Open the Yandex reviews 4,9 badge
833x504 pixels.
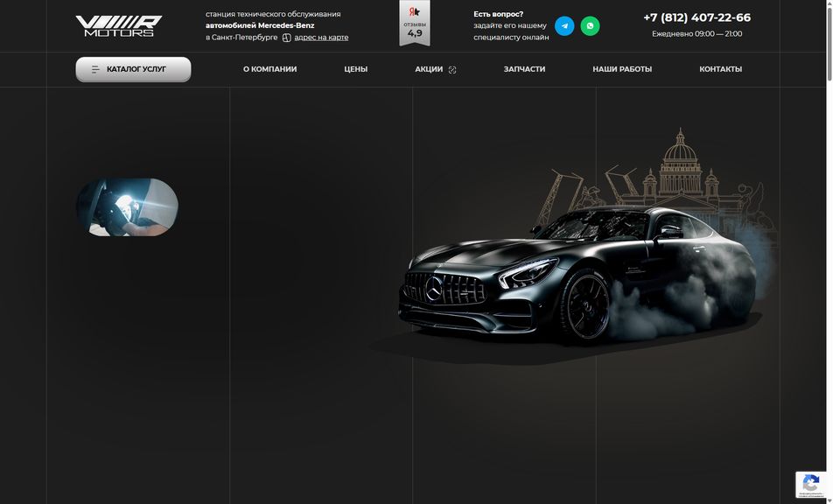coord(415,23)
